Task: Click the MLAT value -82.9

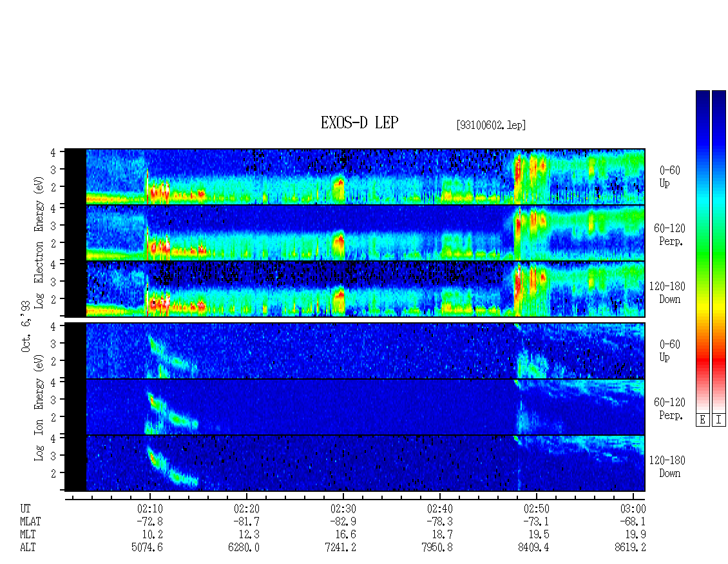Action: pos(343,521)
